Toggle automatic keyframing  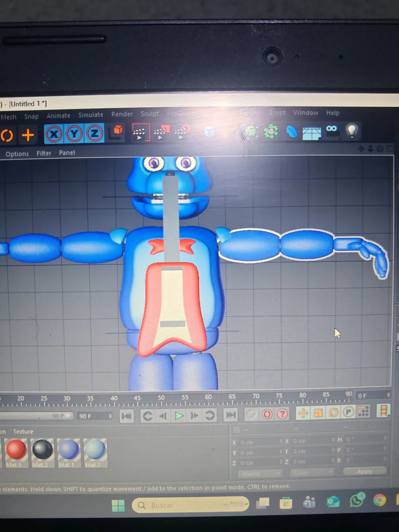(267, 415)
